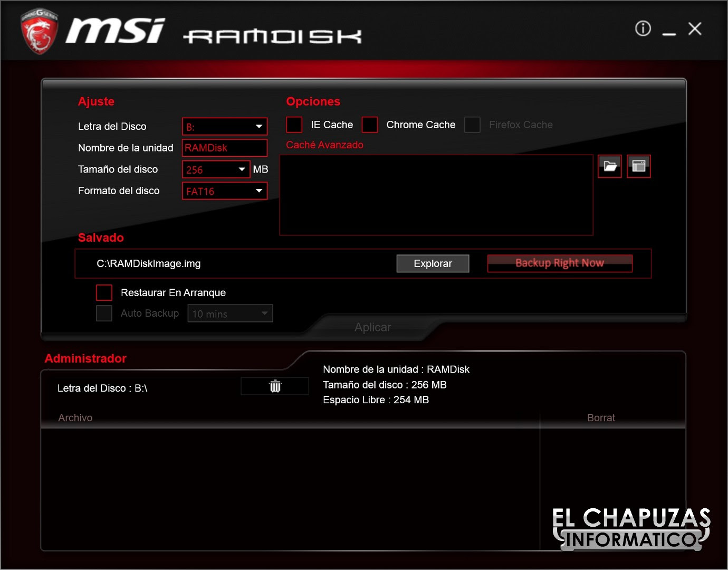Click the folder browse icon for advanced cache
The image size is (728, 570).
click(x=610, y=166)
